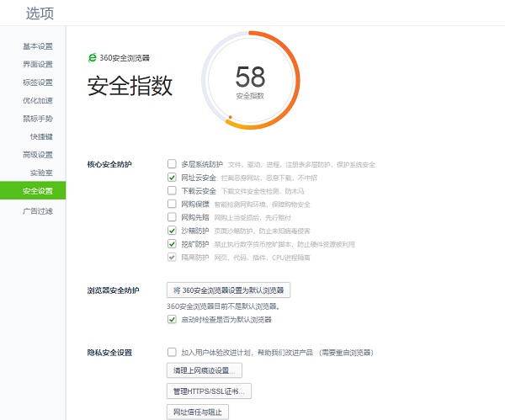The width and height of the screenshot is (505, 420).
Task: Open 清理上网痕迹设置 button
Action: click(205, 370)
